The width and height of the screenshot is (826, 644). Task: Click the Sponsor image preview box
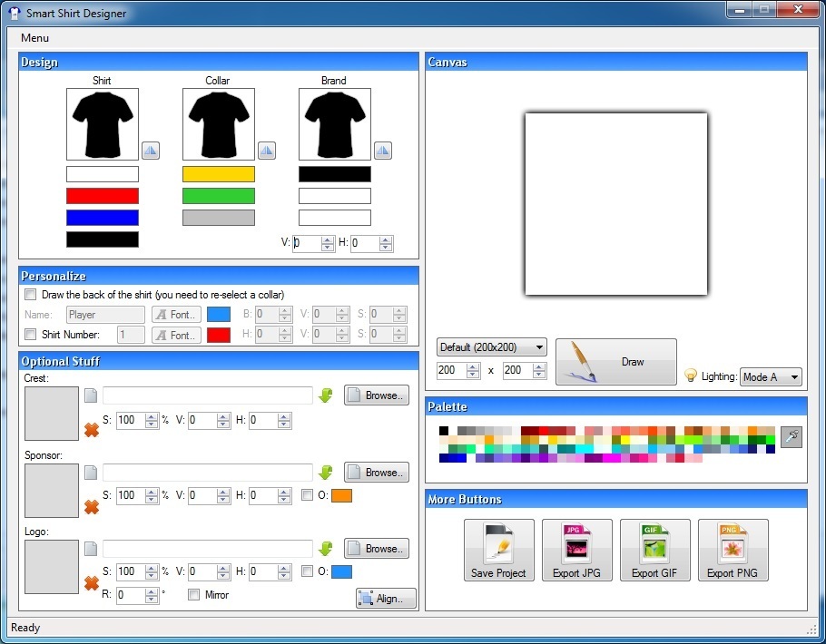(52, 491)
